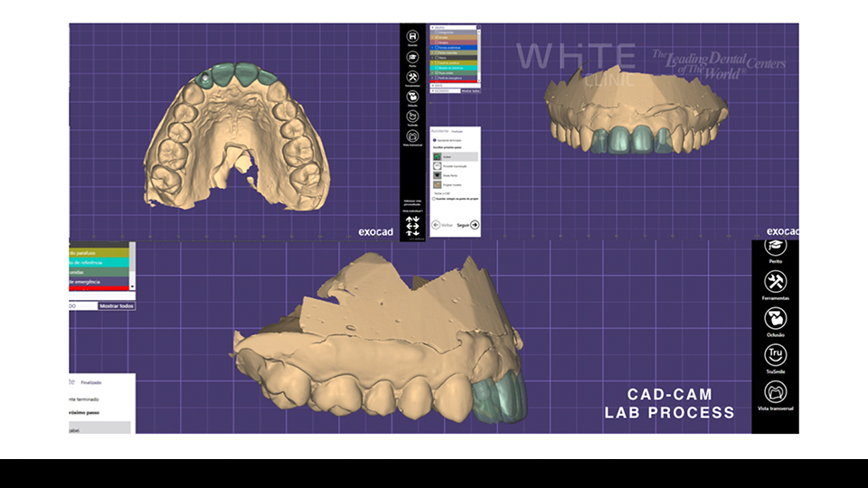
Task: Open the large Ferramentas tools icon
Action: click(x=775, y=282)
